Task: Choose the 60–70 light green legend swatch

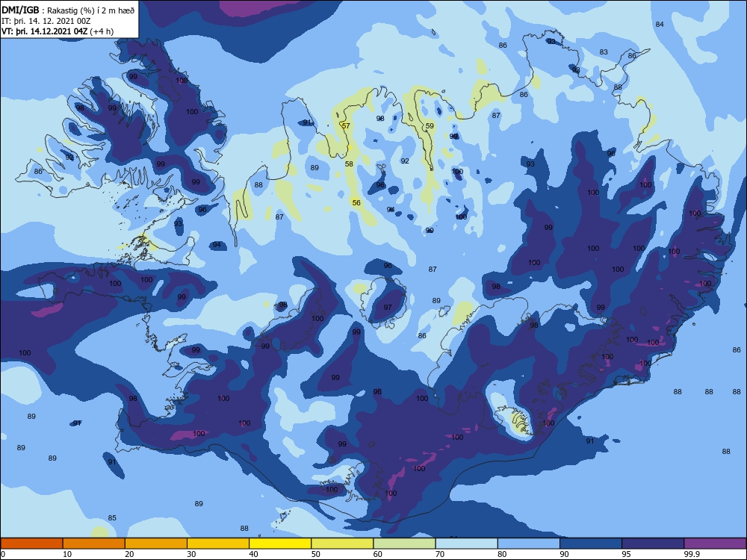Action: coord(404,544)
